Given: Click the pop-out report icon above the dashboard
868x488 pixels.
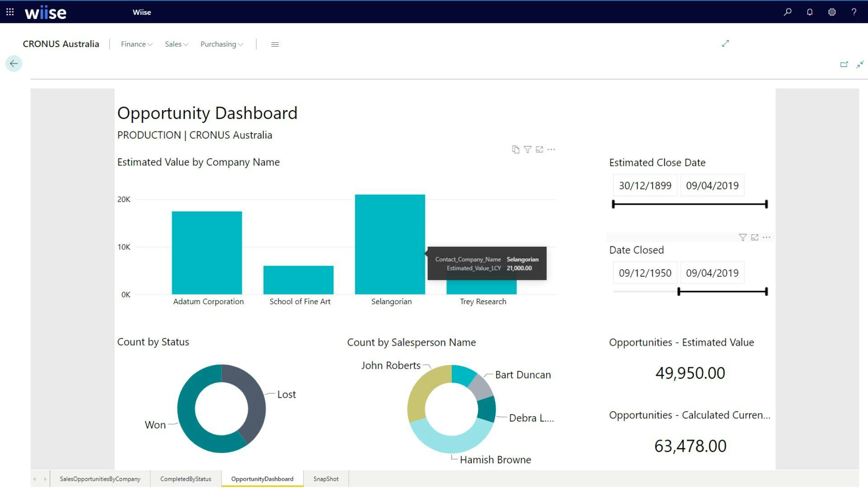Looking at the screenshot, I should [844, 64].
